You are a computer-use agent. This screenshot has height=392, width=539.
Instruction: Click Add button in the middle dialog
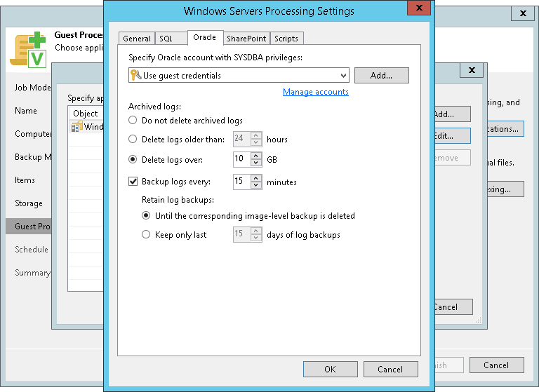[x=453, y=114]
